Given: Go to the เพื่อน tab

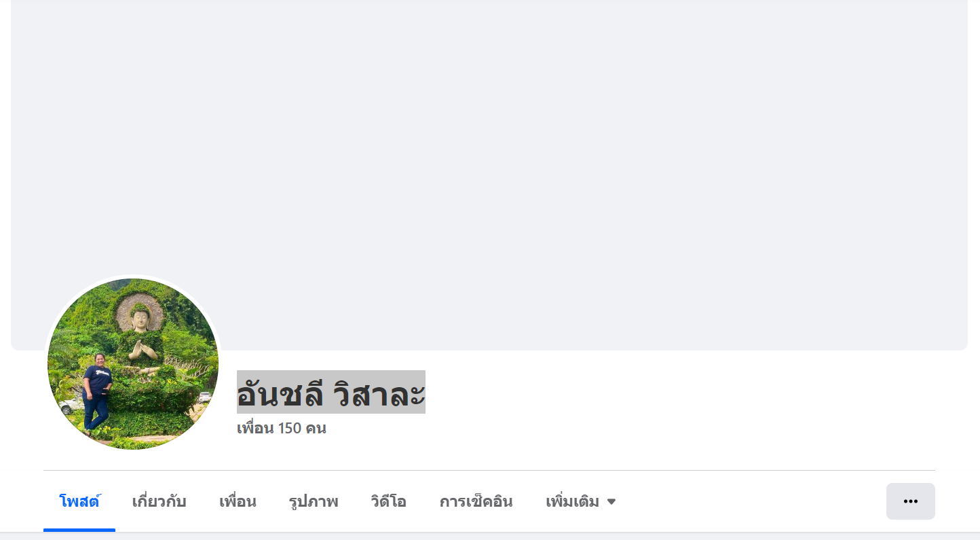Looking at the screenshot, I should click(x=238, y=502).
